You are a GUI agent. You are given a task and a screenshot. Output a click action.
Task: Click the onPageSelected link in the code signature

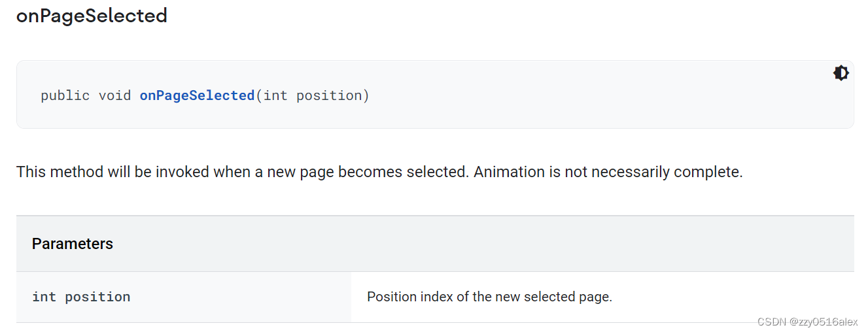click(x=197, y=95)
